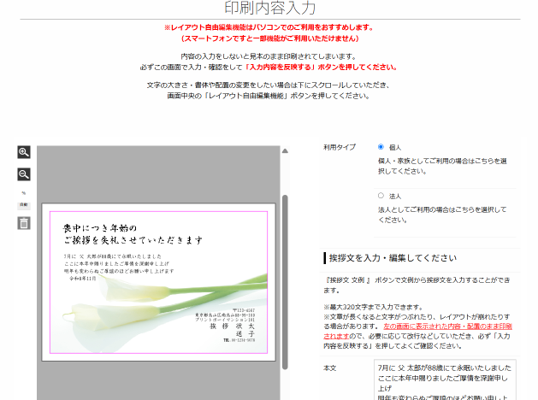Select the 法人 radio button

pyautogui.click(x=381, y=196)
